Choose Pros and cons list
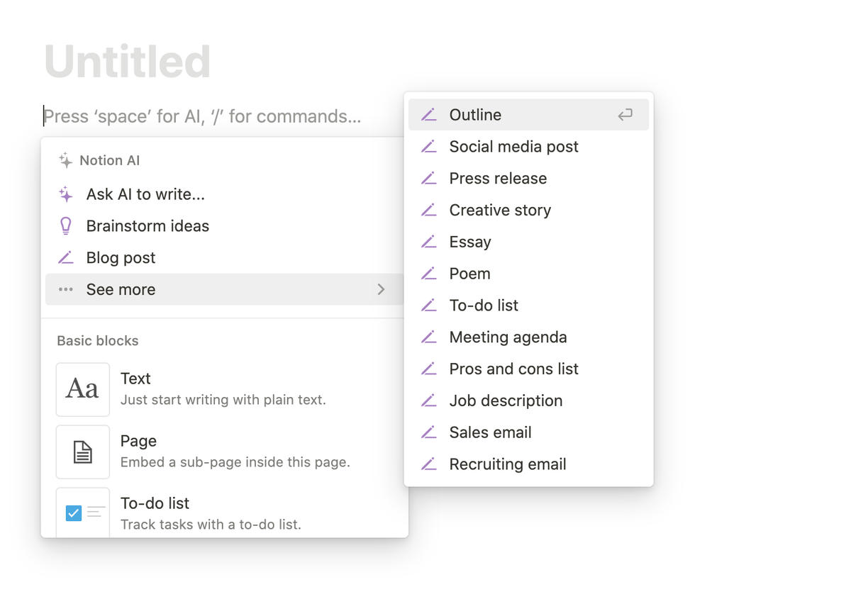Screen dimensions: 851x616 pyautogui.click(x=513, y=369)
